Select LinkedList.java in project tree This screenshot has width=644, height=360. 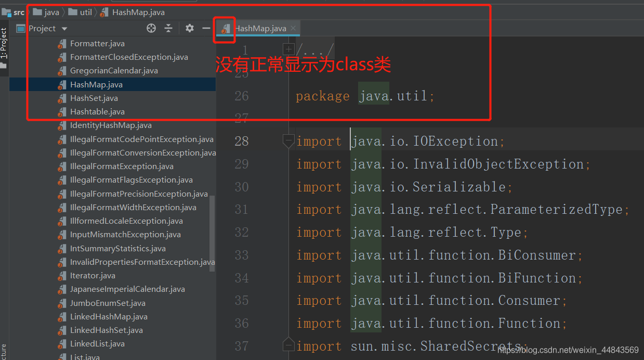pyautogui.click(x=97, y=344)
